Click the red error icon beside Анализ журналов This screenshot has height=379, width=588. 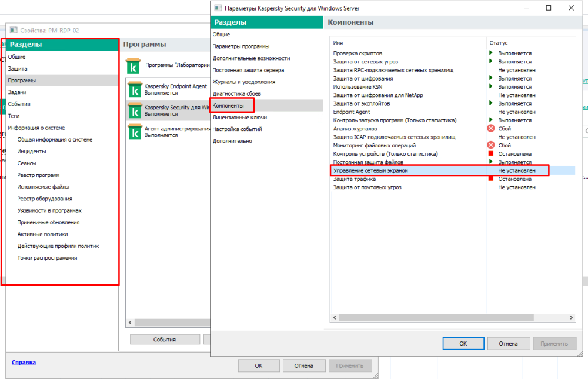tap(491, 129)
